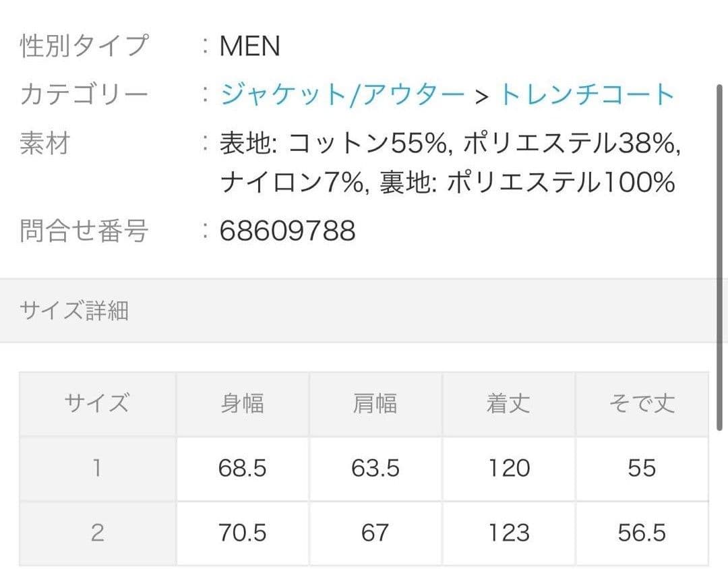This screenshot has height=569, width=728.
Task: Click the vertical scrollbar on the right
Action: point(719,256)
